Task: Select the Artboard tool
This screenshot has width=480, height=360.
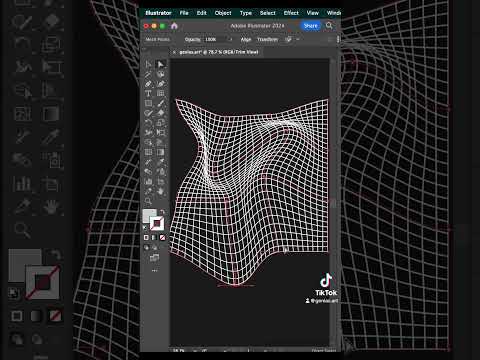Action: coord(161,182)
